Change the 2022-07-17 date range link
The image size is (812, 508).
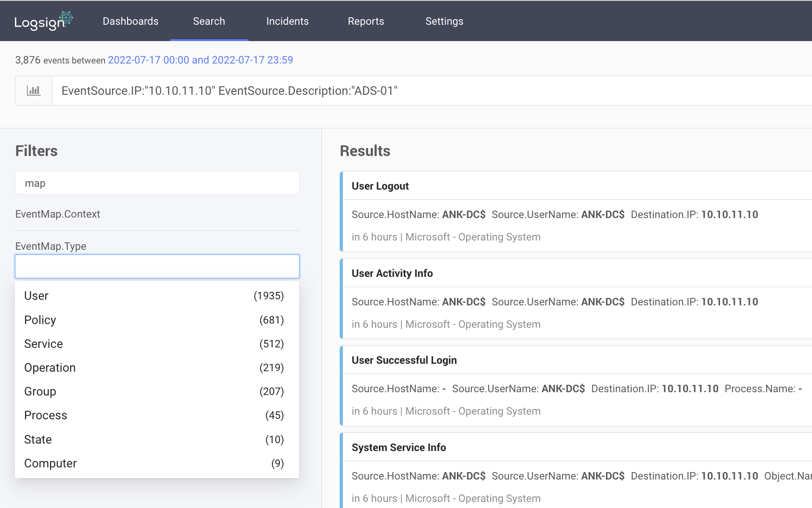tap(200, 60)
